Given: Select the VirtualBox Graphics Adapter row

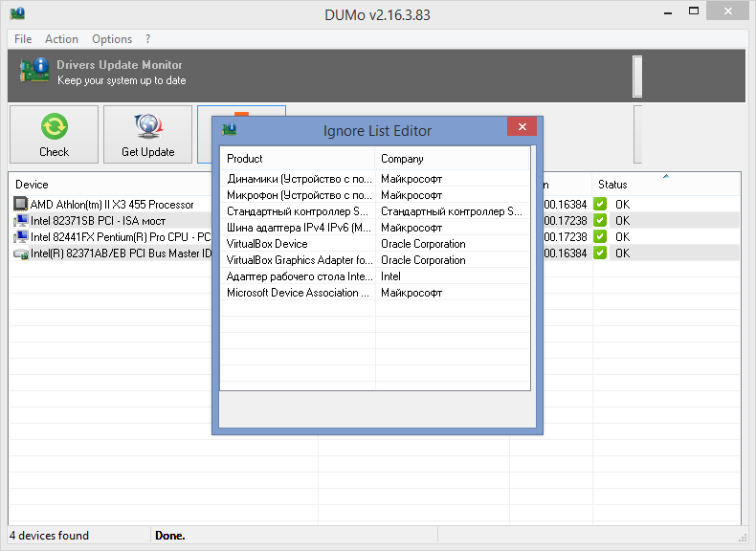Looking at the screenshot, I should (375, 260).
